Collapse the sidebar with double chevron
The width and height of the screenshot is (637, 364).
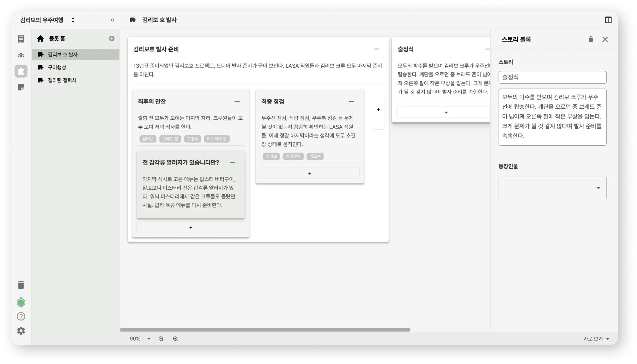pyautogui.click(x=112, y=20)
